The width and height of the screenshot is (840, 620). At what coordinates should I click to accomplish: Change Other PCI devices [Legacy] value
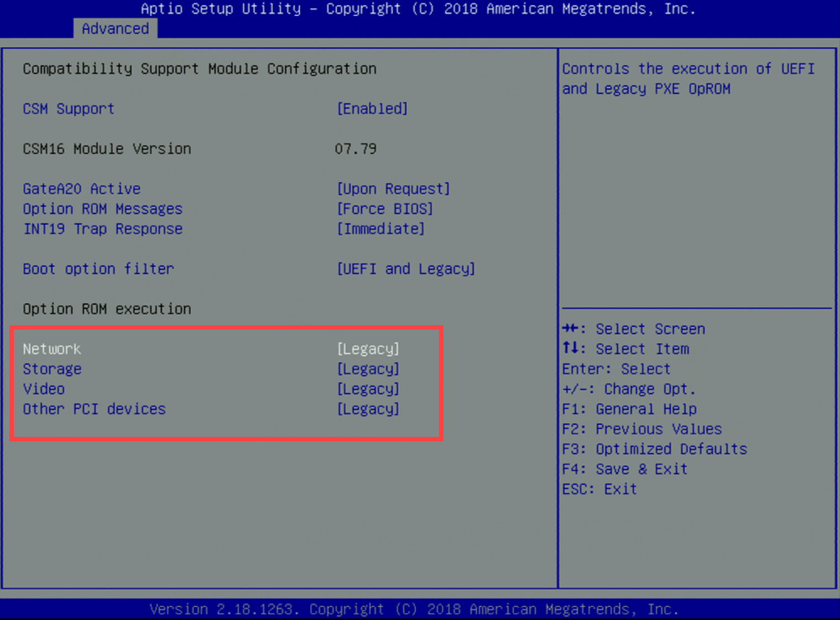[x=368, y=409]
